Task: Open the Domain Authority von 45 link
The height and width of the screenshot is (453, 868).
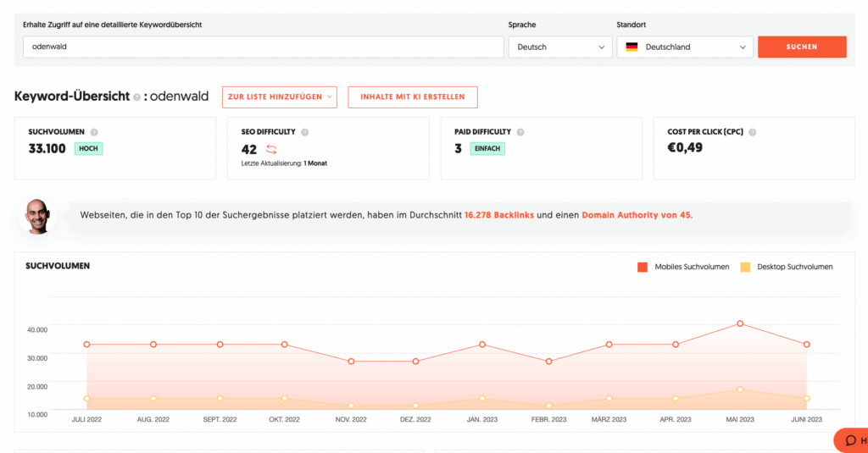Action: tap(636, 215)
